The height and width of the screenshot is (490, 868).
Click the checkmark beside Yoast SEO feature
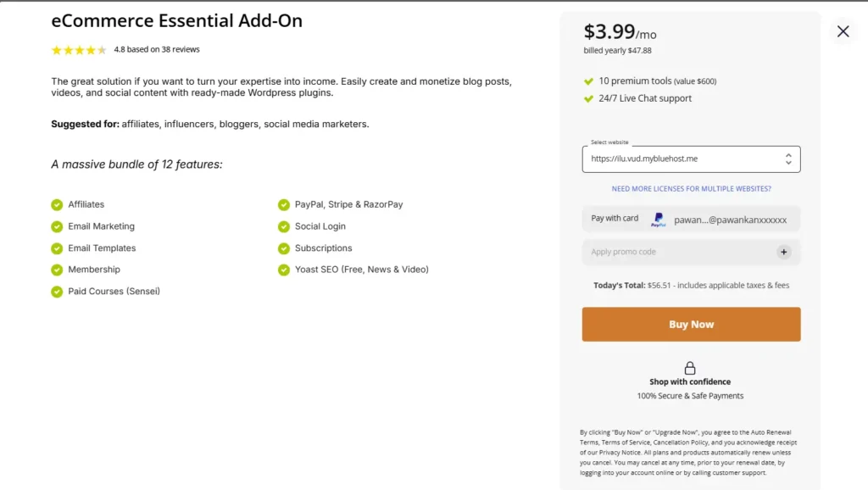pyautogui.click(x=284, y=269)
